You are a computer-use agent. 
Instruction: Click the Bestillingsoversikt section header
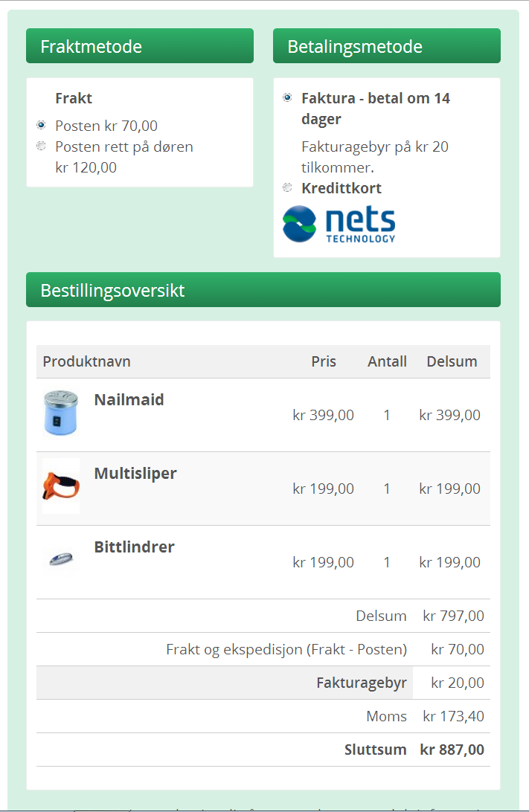[x=263, y=290]
